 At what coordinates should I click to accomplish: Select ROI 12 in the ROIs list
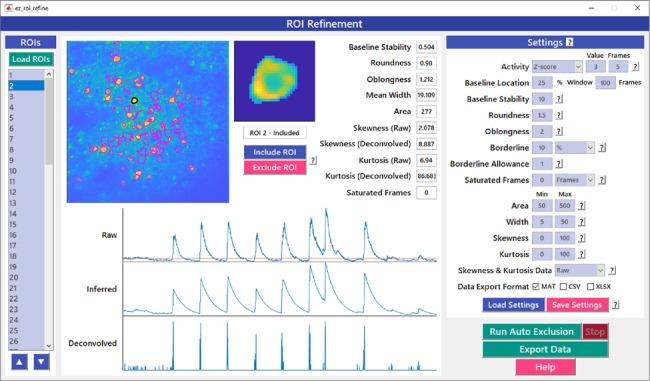tap(27, 192)
